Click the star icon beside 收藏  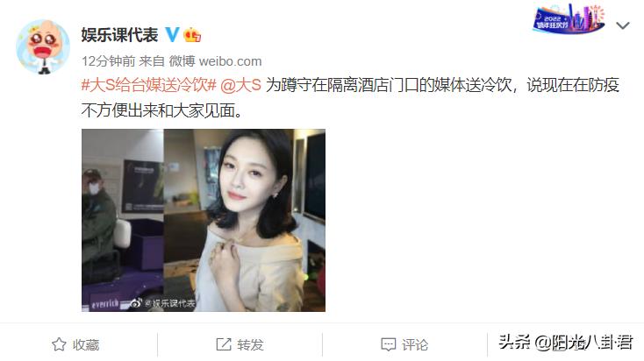click(x=59, y=344)
